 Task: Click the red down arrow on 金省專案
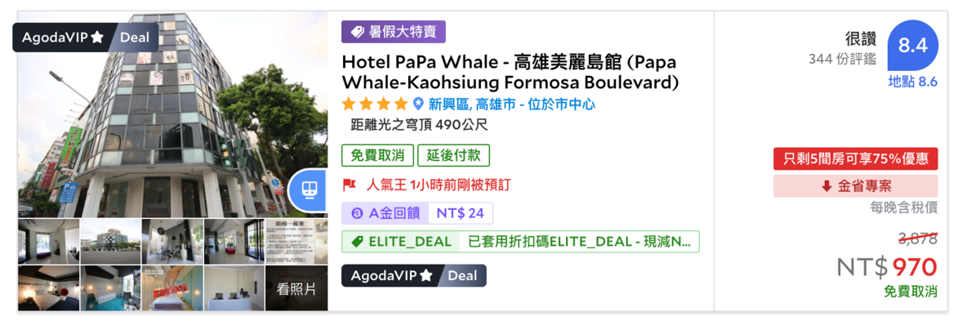pos(826,186)
